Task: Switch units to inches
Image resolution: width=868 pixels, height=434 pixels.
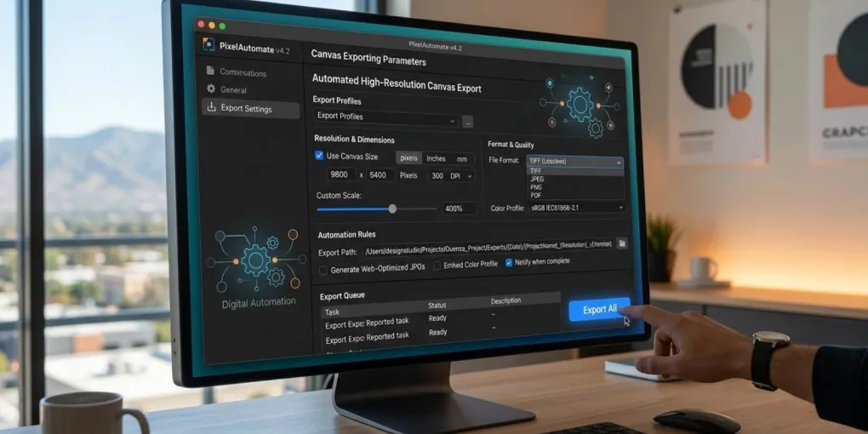Action: click(x=436, y=159)
